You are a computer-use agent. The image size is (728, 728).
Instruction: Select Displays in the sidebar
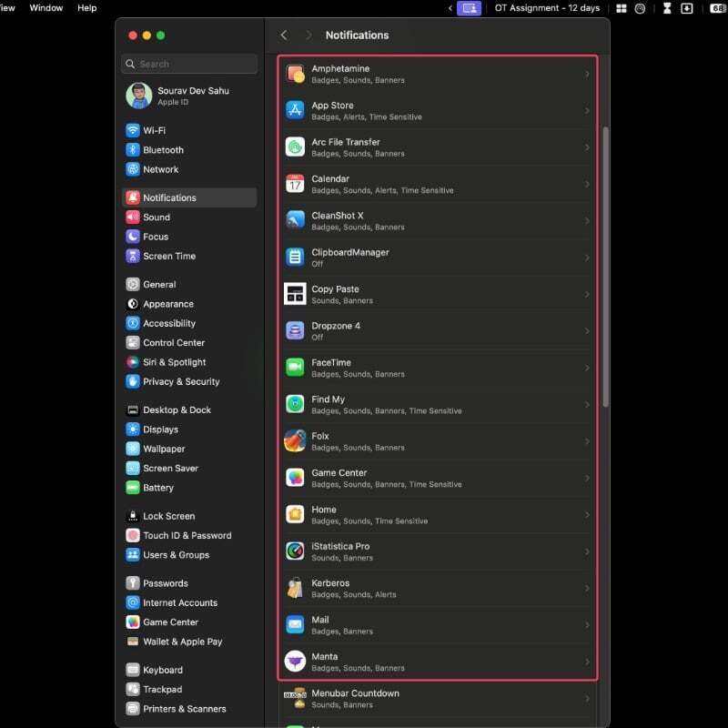(x=189, y=430)
